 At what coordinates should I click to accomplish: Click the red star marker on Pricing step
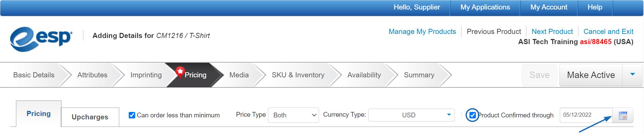(x=180, y=72)
